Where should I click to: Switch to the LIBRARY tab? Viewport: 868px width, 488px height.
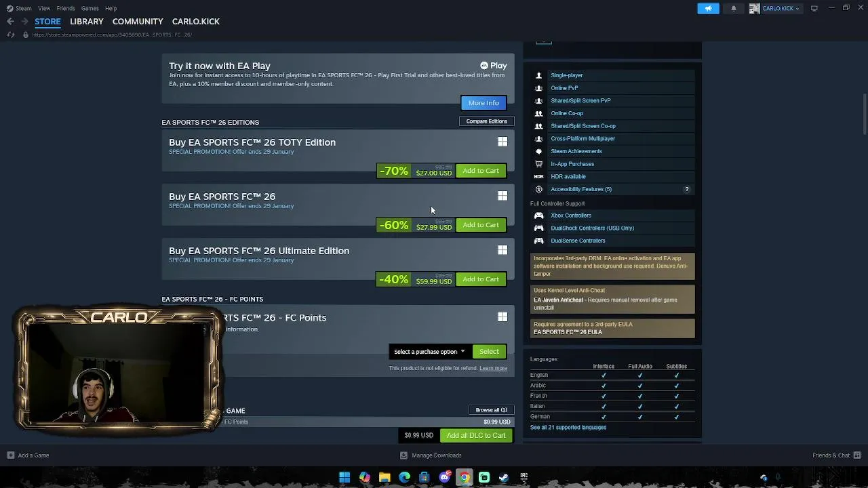[x=87, y=22]
